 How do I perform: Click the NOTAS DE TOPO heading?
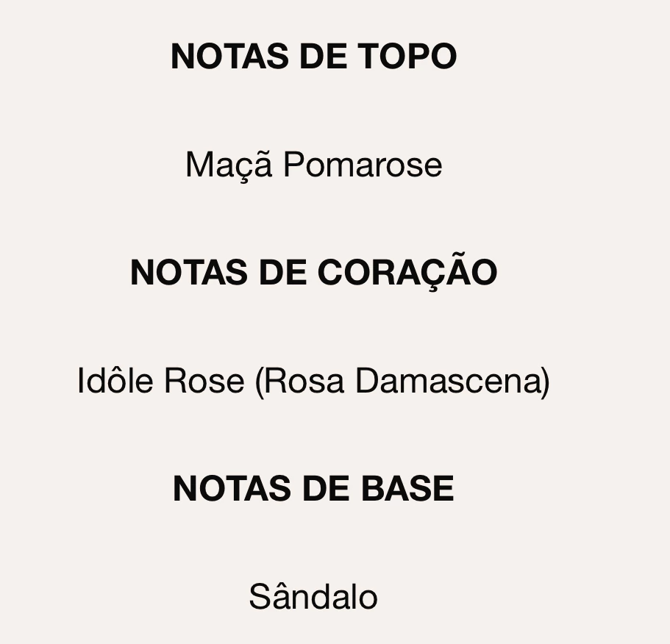pyautogui.click(x=314, y=57)
